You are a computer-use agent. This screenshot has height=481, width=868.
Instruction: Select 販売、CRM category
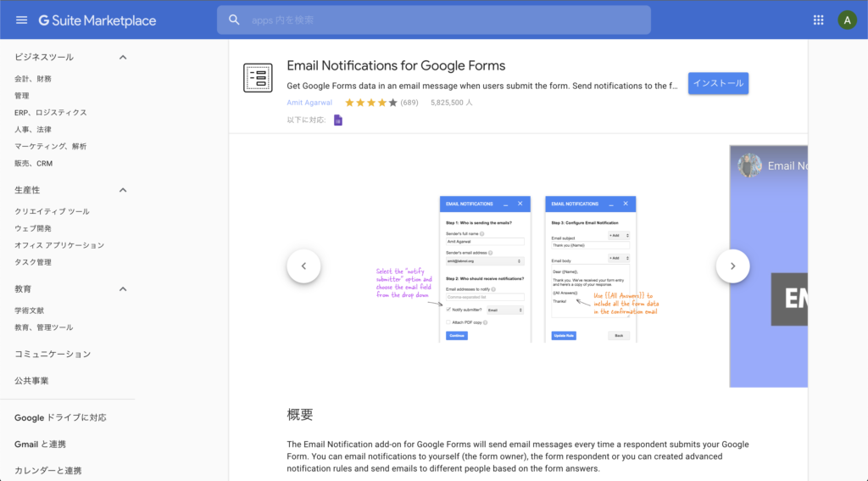(x=33, y=164)
